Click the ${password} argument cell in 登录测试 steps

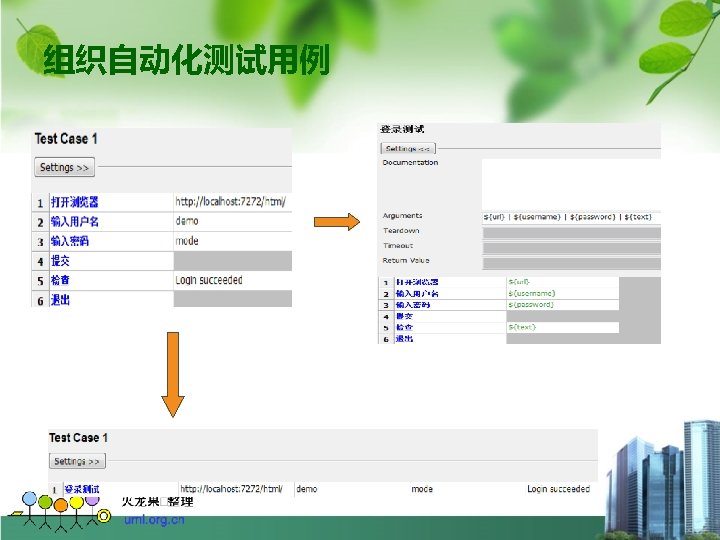click(562, 305)
